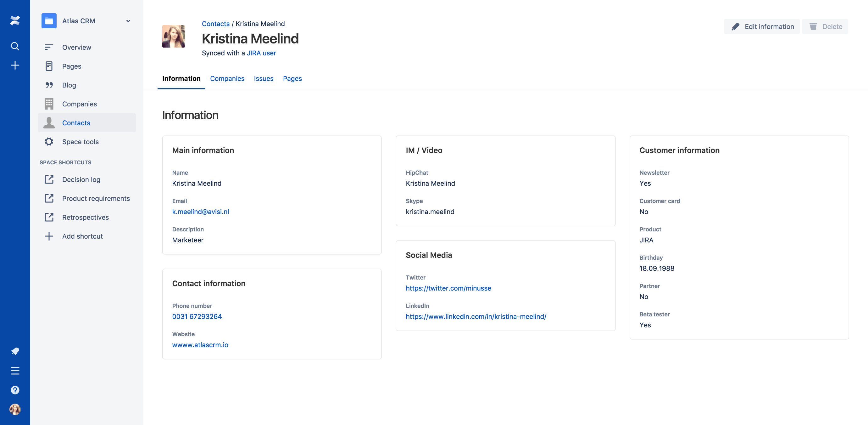The width and height of the screenshot is (868, 425).
Task: Open the Pages tab of the contact
Action: [x=292, y=79]
